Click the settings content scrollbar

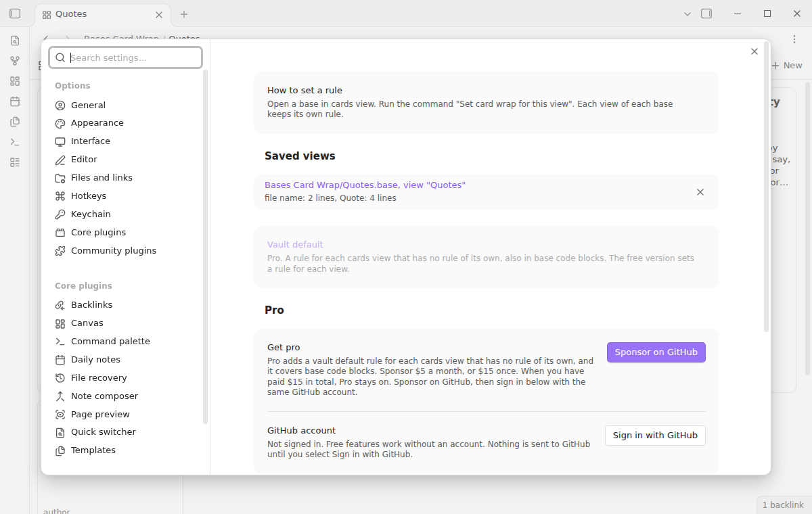[766, 186]
